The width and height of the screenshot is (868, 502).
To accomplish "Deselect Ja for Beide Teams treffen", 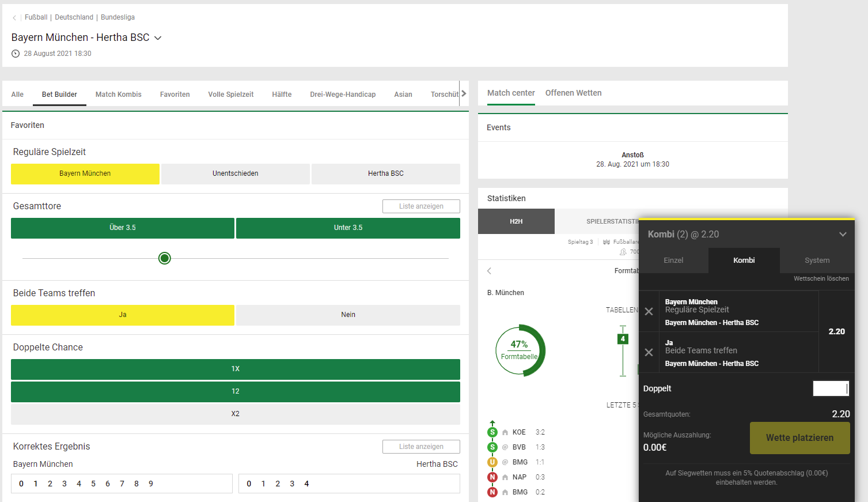I will click(x=123, y=315).
